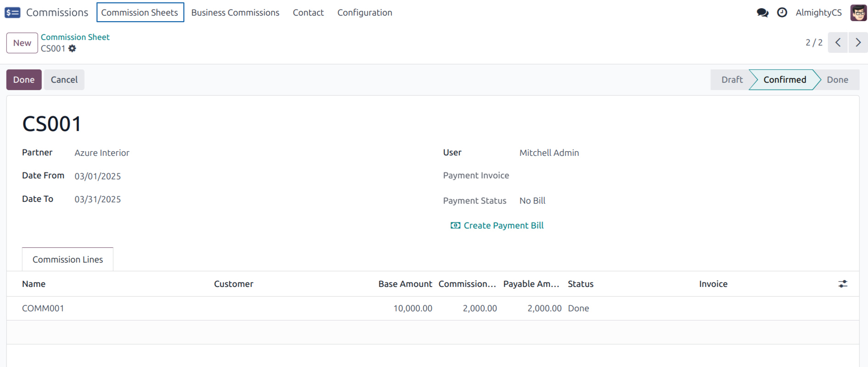This screenshot has width=868, height=367.
Task: Select the Commission Lines tab
Action: (x=68, y=259)
